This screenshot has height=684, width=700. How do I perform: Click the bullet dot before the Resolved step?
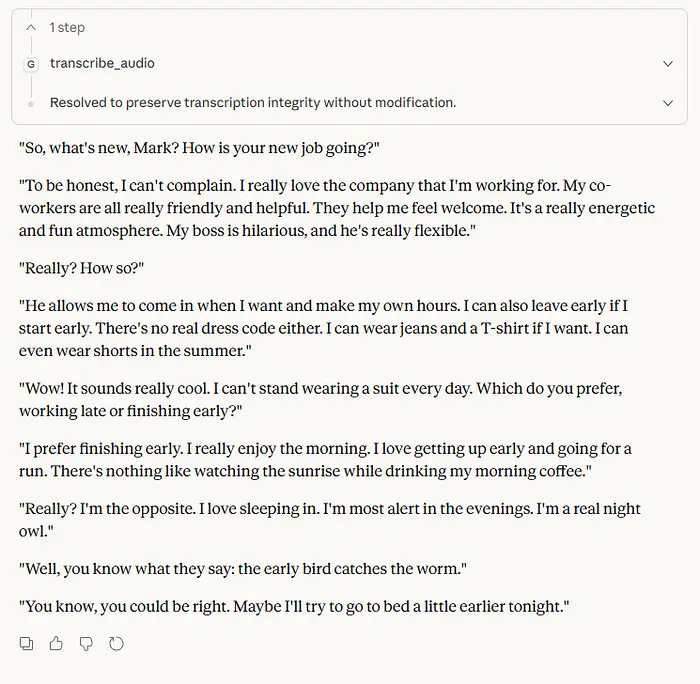coord(31,103)
